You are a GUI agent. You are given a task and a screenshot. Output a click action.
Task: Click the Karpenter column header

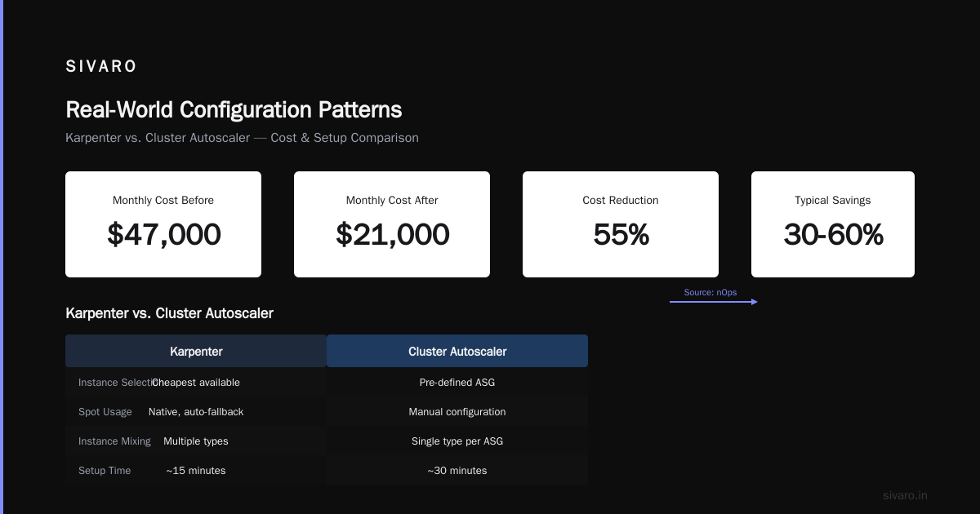point(196,352)
